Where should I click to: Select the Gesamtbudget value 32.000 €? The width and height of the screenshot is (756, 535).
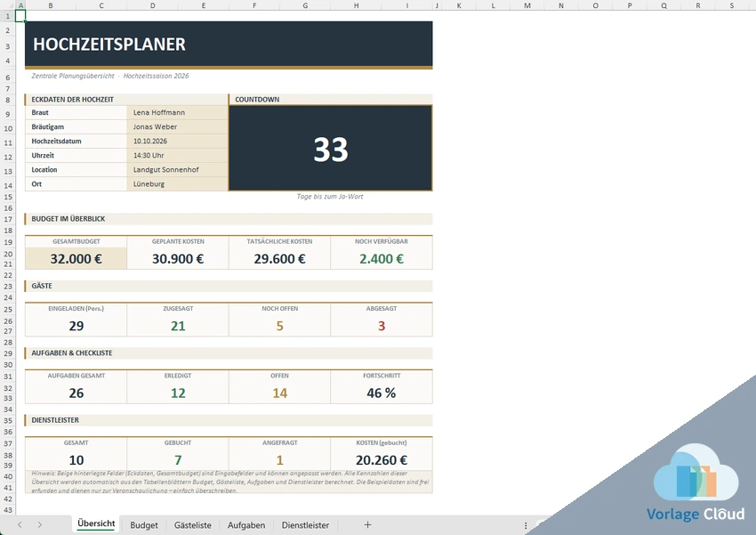(76, 258)
